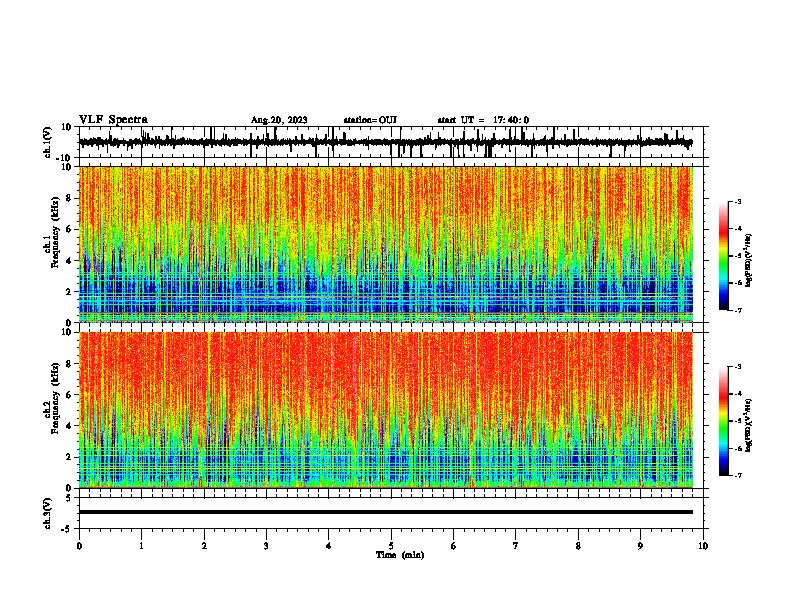Click the '5' tick on the time axis
The height and width of the screenshot is (612, 792).
391,546
